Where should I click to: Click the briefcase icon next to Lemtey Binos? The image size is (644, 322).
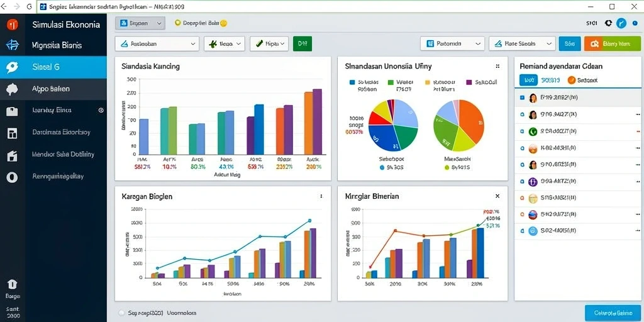pyautogui.click(x=12, y=111)
